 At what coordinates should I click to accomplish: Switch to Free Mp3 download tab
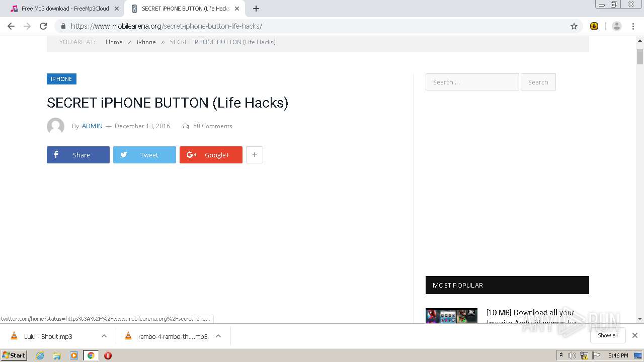click(64, 9)
